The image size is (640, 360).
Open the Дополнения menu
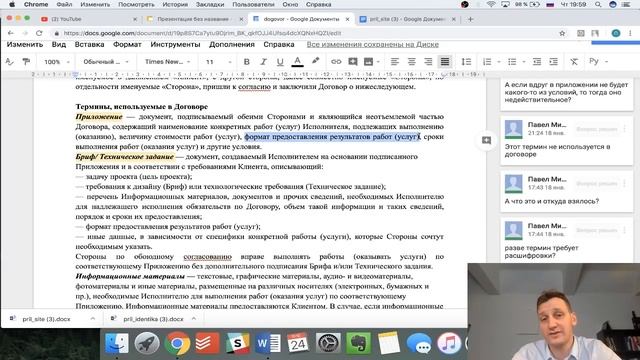tap(232, 44)
